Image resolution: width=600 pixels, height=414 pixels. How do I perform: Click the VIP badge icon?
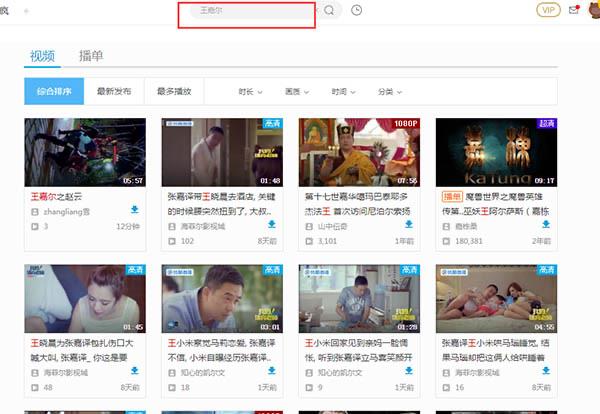[548, 10]
